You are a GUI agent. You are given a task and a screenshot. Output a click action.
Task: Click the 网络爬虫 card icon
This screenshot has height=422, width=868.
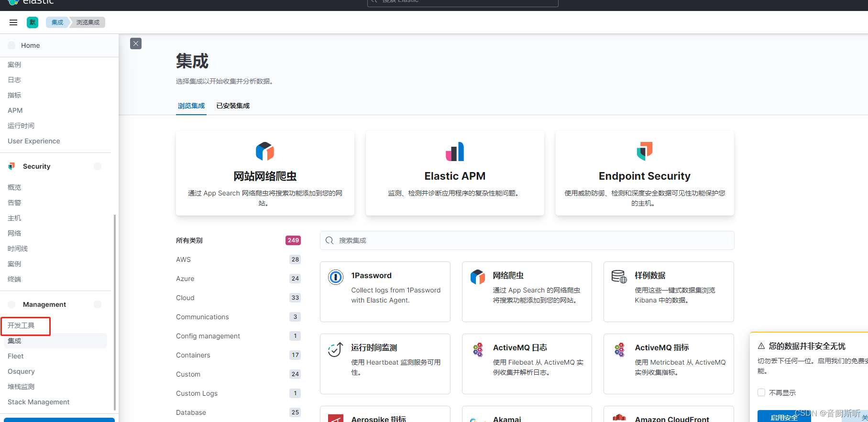pos(477,277)
